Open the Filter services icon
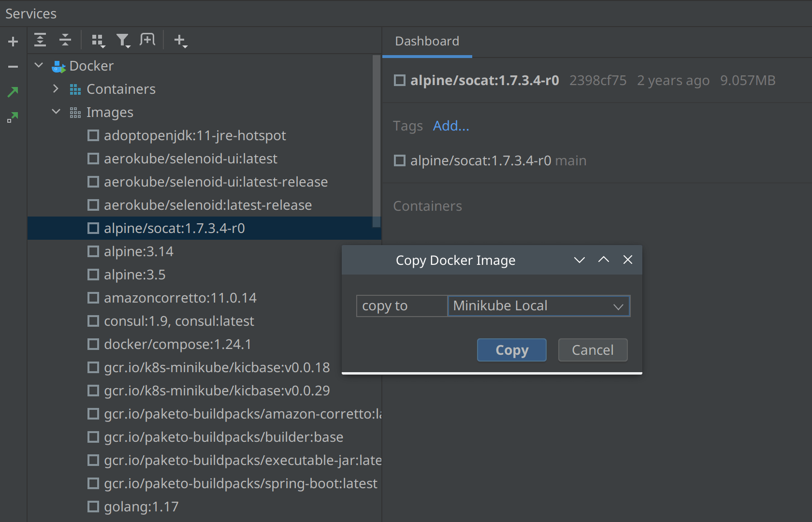Screen dimensions: 812x522 click(x=123, y=41)
